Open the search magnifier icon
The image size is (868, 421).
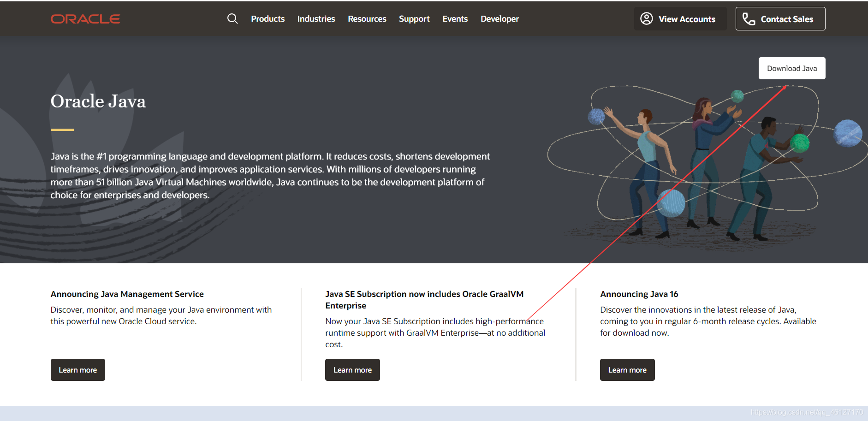[232, 18]
